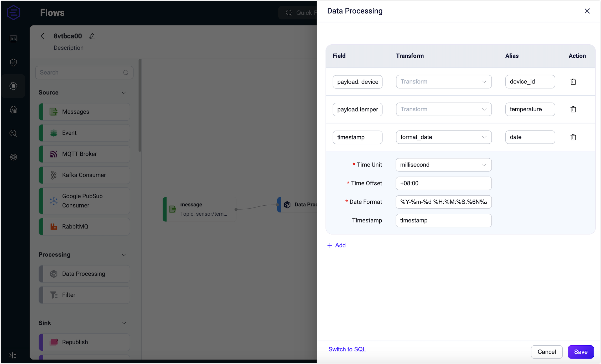The image size is (601, 364).
Task: Open Transform dropdown for payload.temper row
Action: point(444,109)
